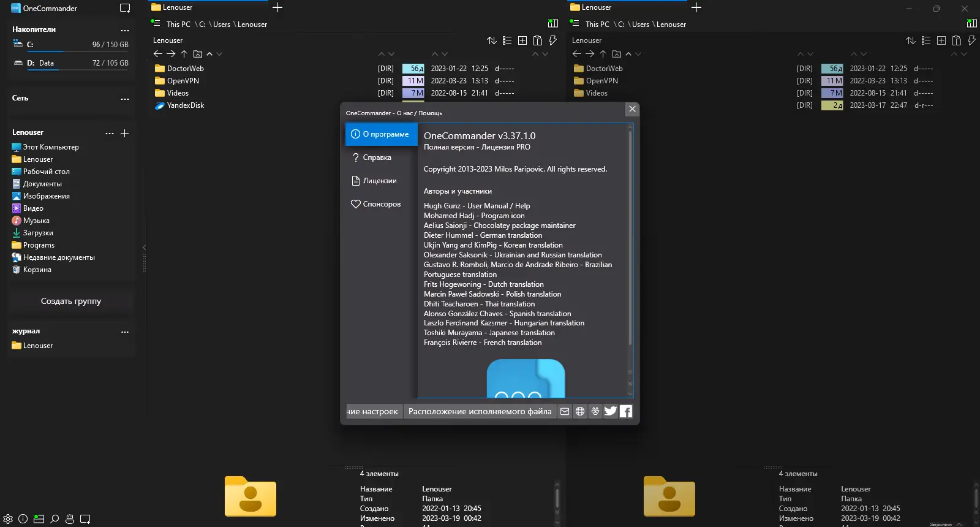This screenshot has width=980, height=527.
Task: Toggle the right pane path list icon
Action: click(575, 23)
